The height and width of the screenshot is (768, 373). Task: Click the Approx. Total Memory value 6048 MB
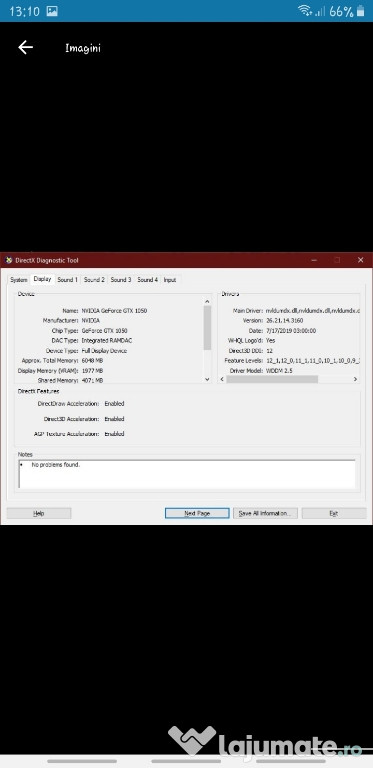(x=92, y=360)
